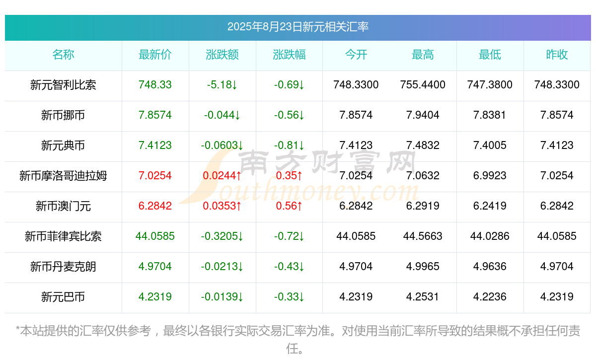Click change percent -0.56↓
This screenshot has width=596, height=364.
(x=289, y=115)
